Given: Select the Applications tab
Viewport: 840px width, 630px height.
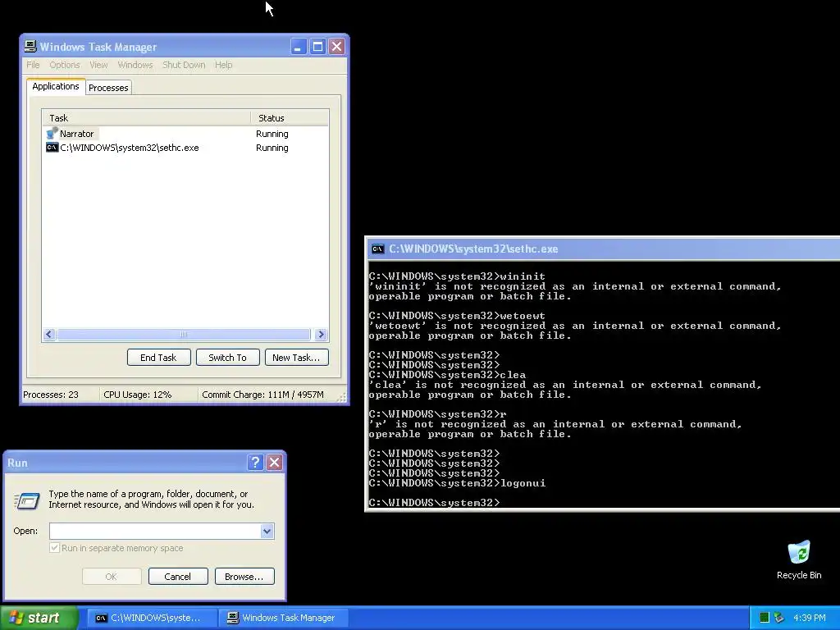Looking at the screenshot, I should (56, 86).
